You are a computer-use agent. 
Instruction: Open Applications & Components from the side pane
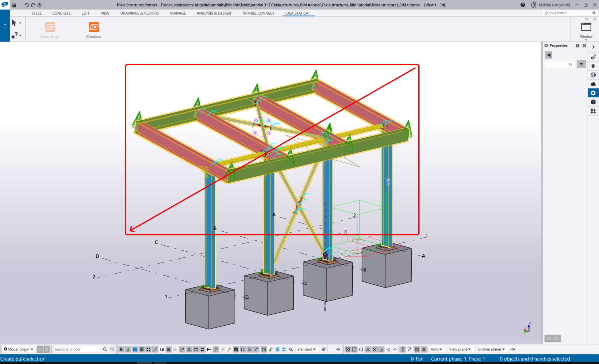click(x=593, y=111)
